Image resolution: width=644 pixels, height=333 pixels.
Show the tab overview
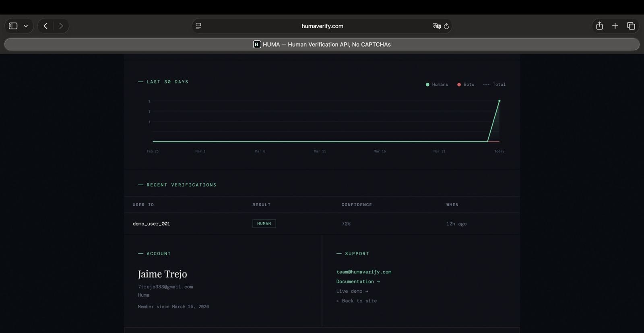pyautogui.click(x=631, y=26)
